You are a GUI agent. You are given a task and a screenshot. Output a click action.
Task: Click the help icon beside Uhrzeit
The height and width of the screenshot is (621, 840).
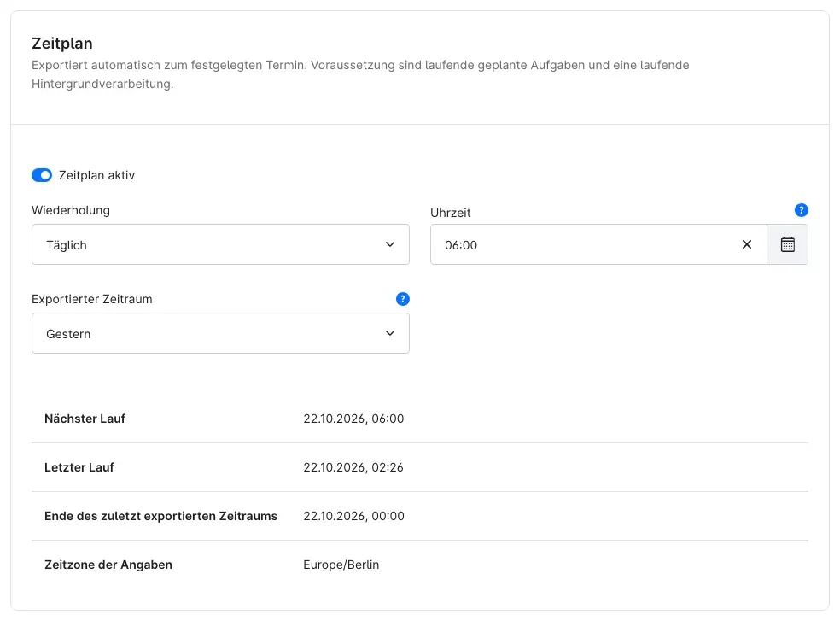click(x=802, y=210)
